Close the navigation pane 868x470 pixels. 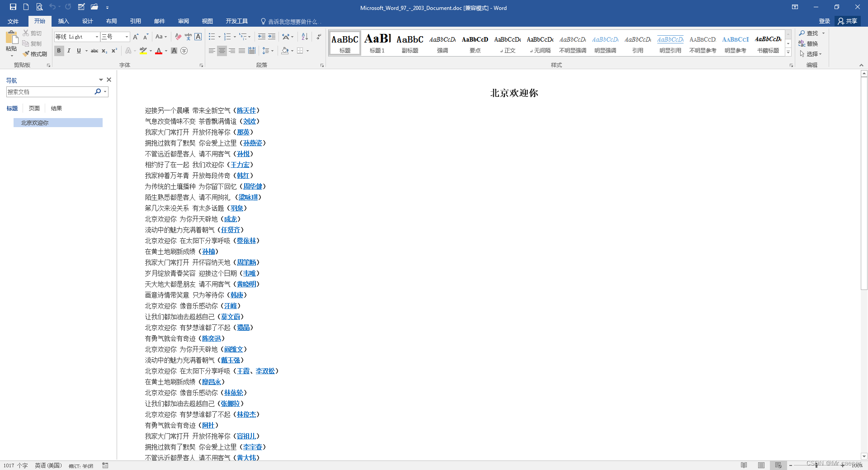[109, 80]
